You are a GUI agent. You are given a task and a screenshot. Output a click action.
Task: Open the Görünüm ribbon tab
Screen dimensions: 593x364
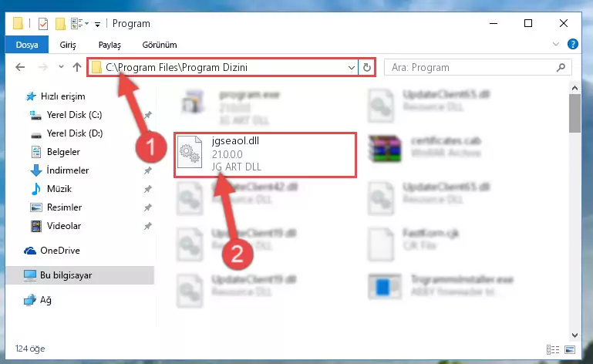coord(160,45)
